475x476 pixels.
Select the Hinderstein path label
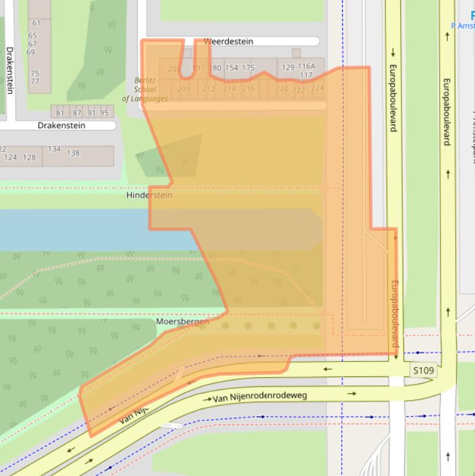[149, 195]
